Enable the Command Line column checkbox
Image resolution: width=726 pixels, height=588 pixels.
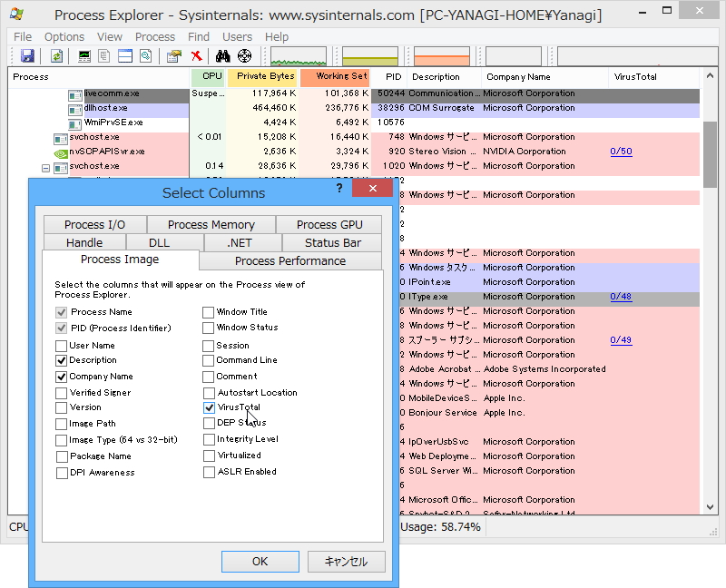pos(210,362)
